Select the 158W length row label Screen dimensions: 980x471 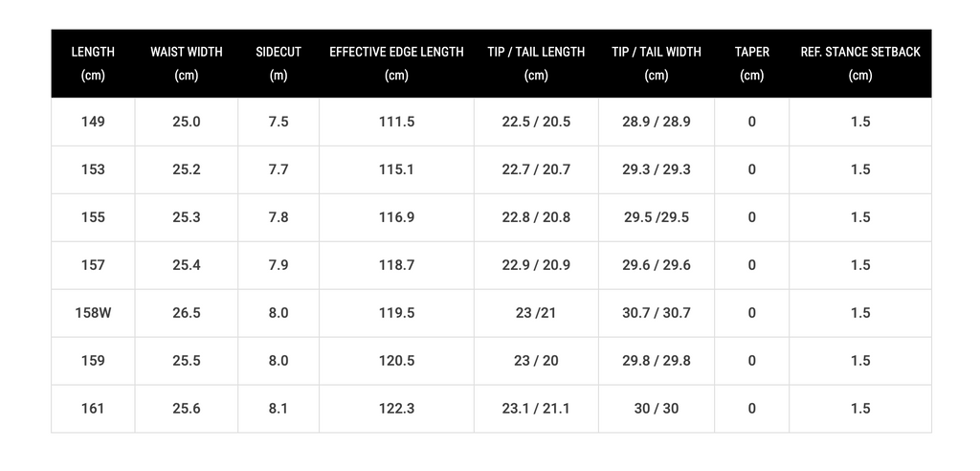93,313
